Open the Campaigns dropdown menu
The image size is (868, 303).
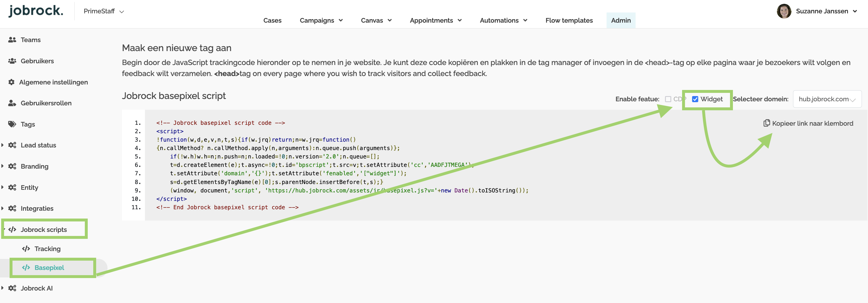point(321,20)
